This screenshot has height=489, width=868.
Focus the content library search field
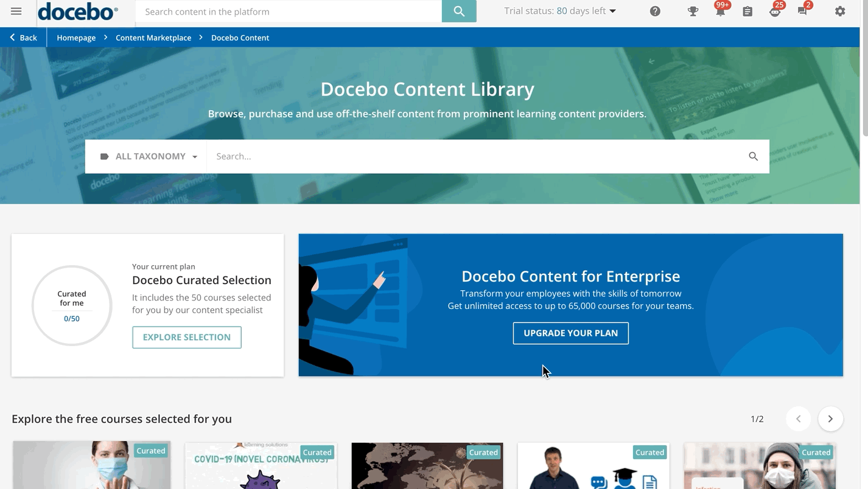coord(475,156)
